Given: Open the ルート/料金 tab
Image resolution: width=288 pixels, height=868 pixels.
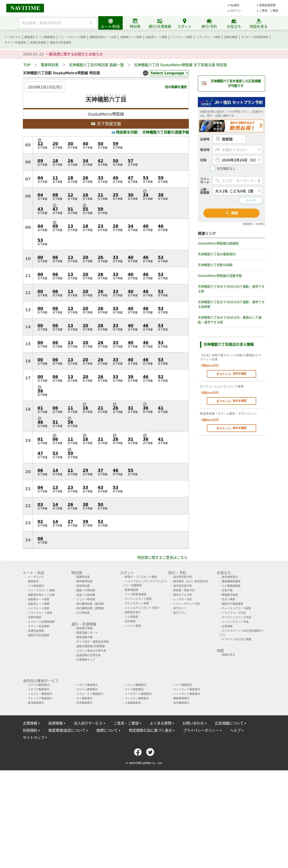Looking at the screenshot, I should (110, 23).
